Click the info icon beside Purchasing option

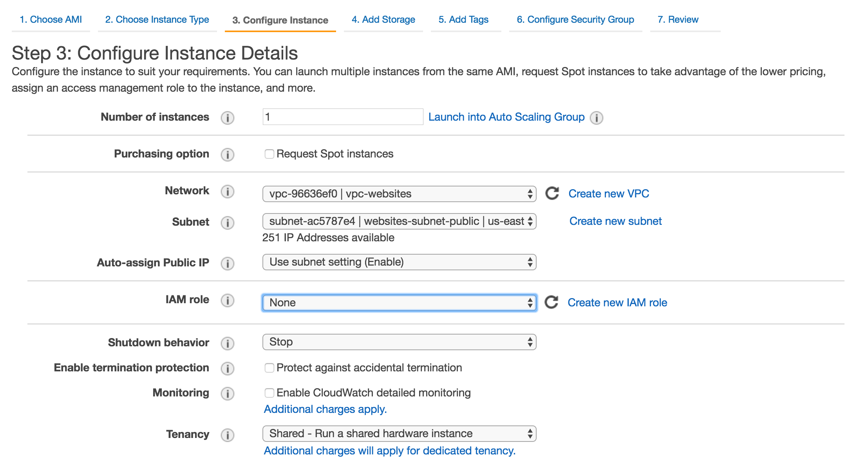[x=227, y=154]
